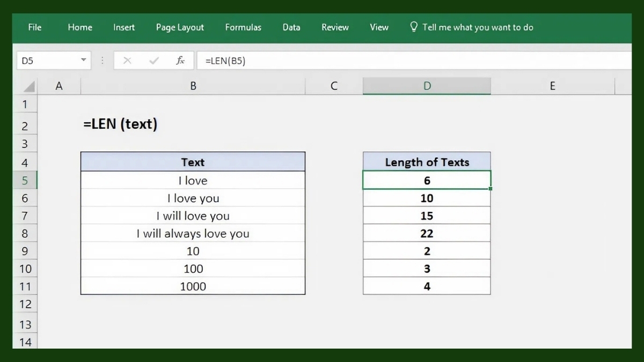
Task: Select column D by clicking its header
Action: click(x=427, y=86)
